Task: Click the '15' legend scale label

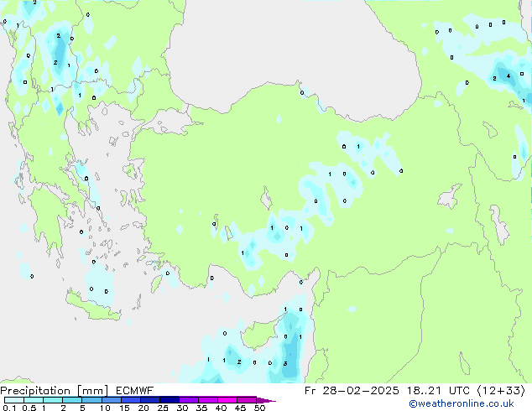Action: tap(124, 408)
